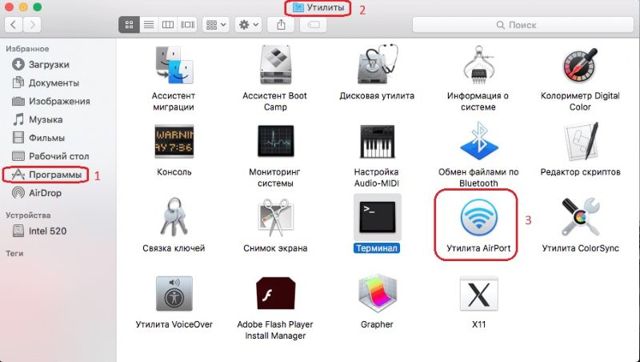
Task: Switch to list view
Action: tap(149, 25)
